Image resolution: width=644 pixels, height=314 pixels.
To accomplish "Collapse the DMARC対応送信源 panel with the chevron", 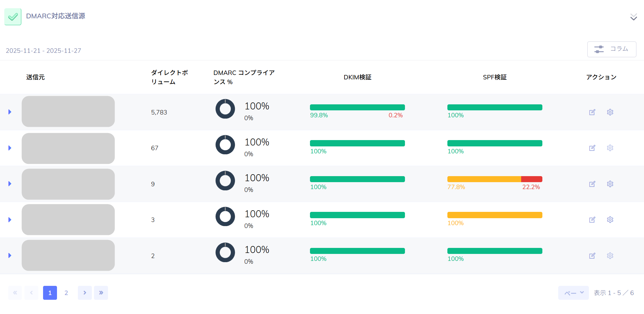I will 633,17.
